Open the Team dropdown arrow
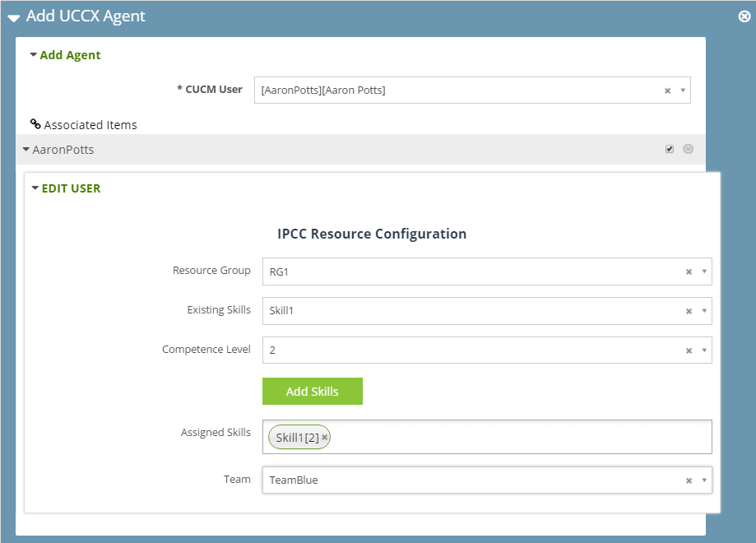 (x=704, y=480)
